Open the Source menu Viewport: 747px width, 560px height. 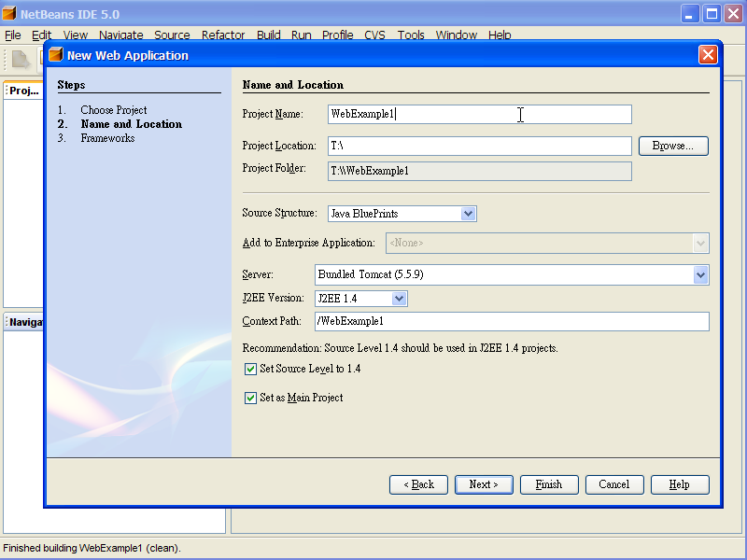(172, 35)
